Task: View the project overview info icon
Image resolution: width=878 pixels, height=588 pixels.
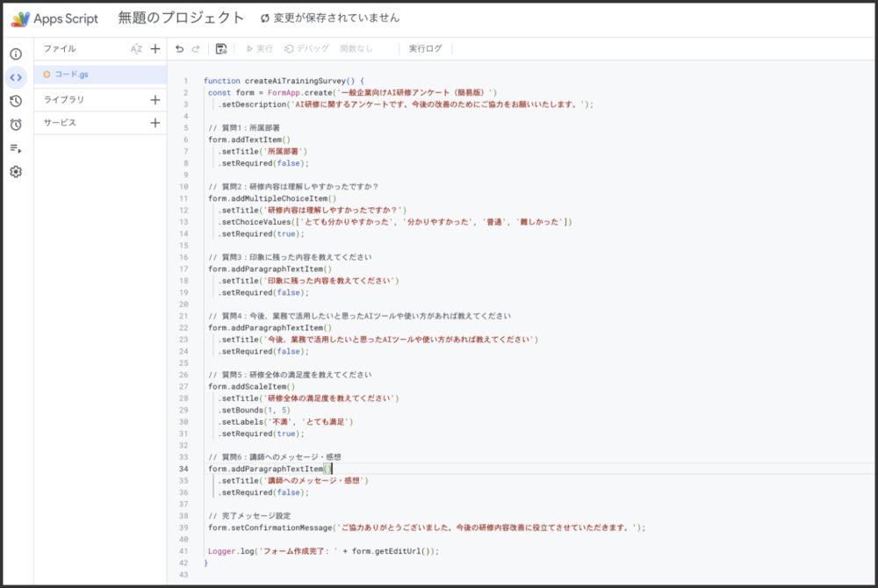Action: tap(15, 54)
